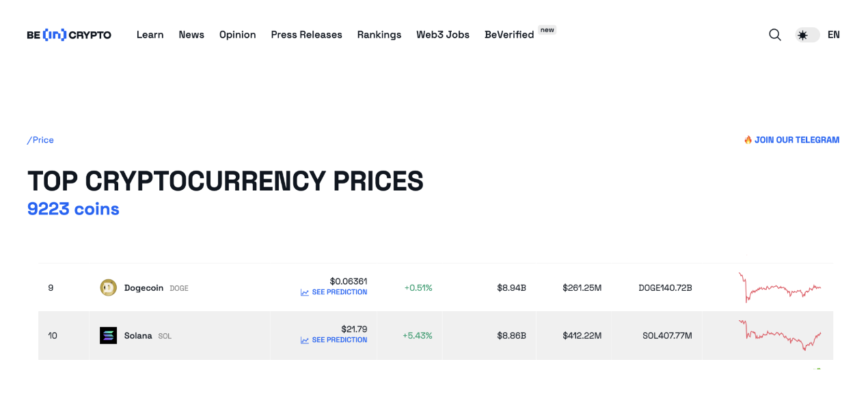Click the JOIN OUR TELEGRAM link
Screen dimensions: 868x411
point(797,140)
